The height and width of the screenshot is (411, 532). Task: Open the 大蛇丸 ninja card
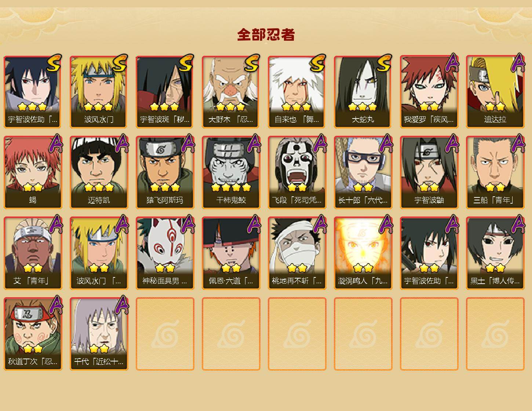coord(363,92)
